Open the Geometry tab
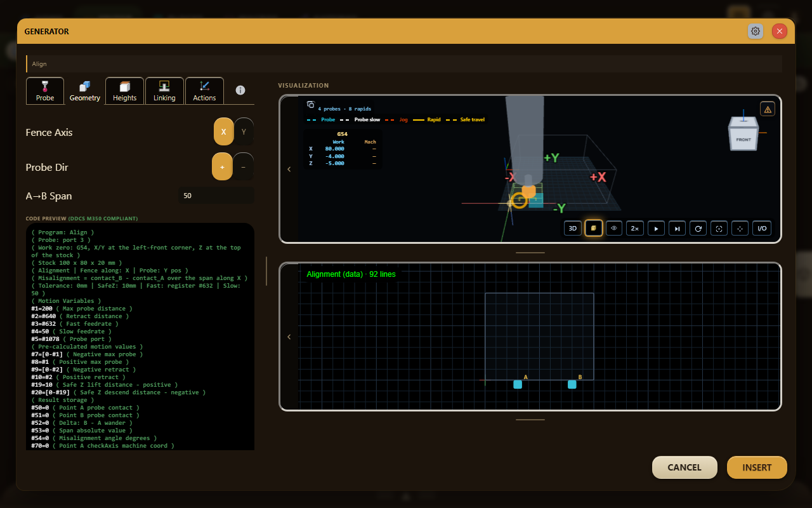 click(x=85, y=91)
